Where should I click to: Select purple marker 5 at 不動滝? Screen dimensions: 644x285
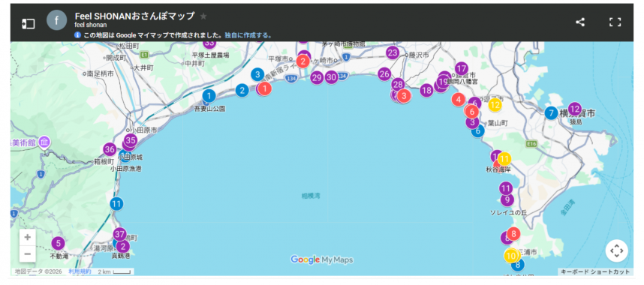(x=58, y=244)
